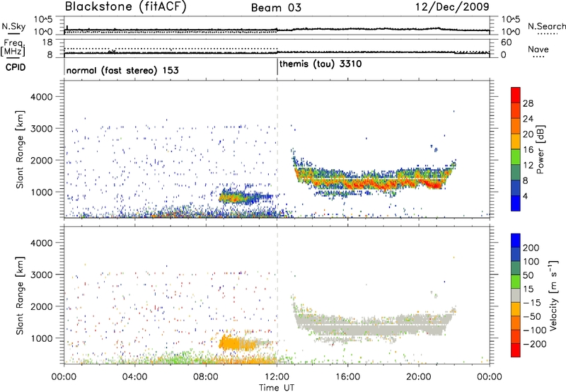This screenshot has height=392, width=566.
Task: Click the "N.Sky" legend label
Action: [13, 26]
